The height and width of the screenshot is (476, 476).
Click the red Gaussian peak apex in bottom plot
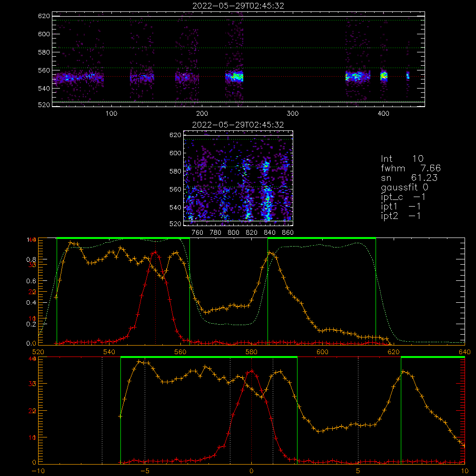tap(251, 371)
